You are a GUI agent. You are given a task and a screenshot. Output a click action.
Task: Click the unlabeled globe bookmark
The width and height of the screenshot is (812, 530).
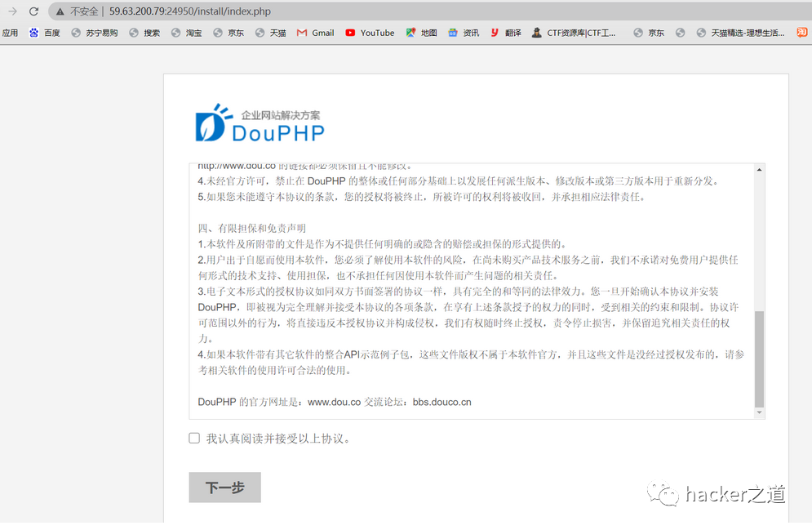[680, 33]
